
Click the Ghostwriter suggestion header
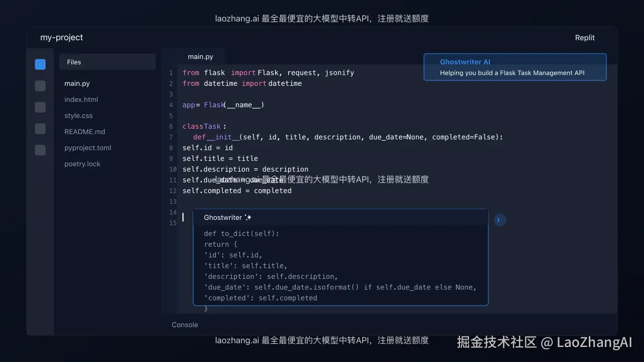pos(341,217)
